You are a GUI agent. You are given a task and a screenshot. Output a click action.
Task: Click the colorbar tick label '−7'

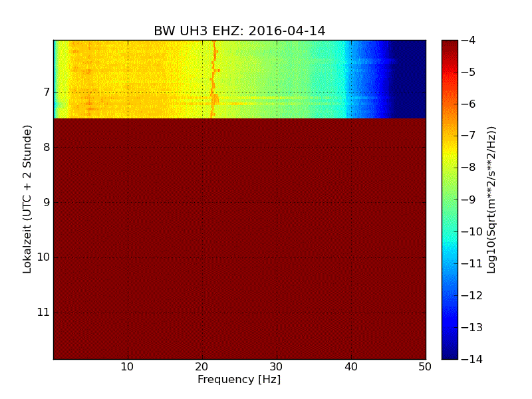tap(469, 136)
